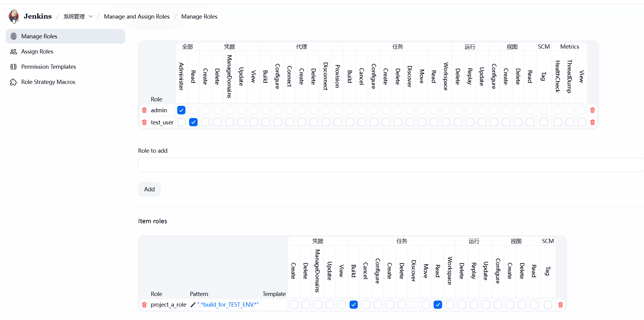This screenshot has height=320, width=644.
Task: Open Permission Templates in the sidebar
Action: (48, 67)
